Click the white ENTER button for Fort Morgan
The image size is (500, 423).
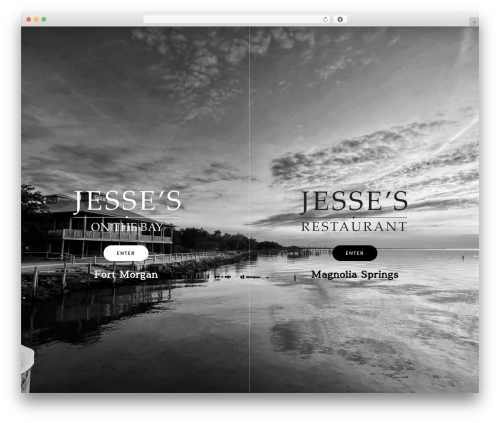pyautogui.click(x=126, y=253)
